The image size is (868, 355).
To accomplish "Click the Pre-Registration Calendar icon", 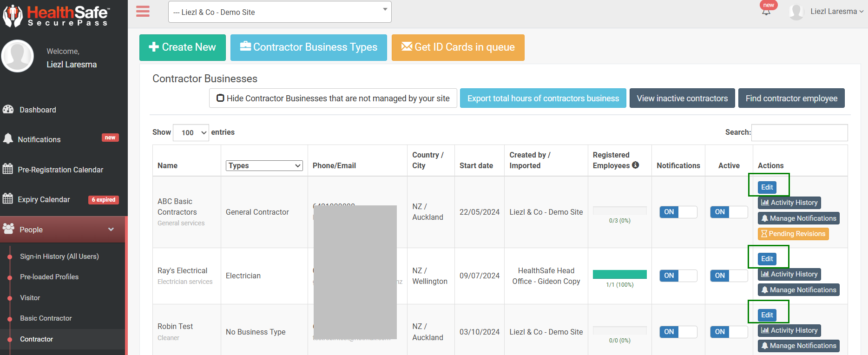I will coord(8,169).
